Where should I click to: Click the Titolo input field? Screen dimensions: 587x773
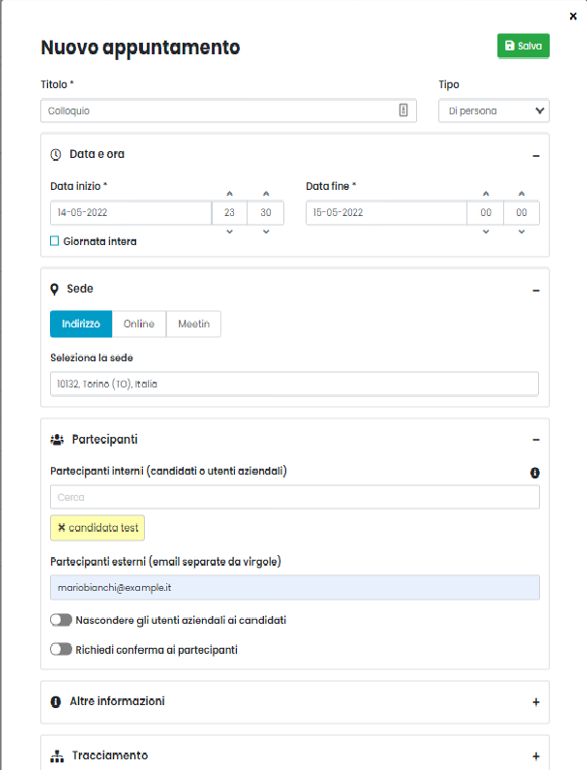(x=228, y=110)
